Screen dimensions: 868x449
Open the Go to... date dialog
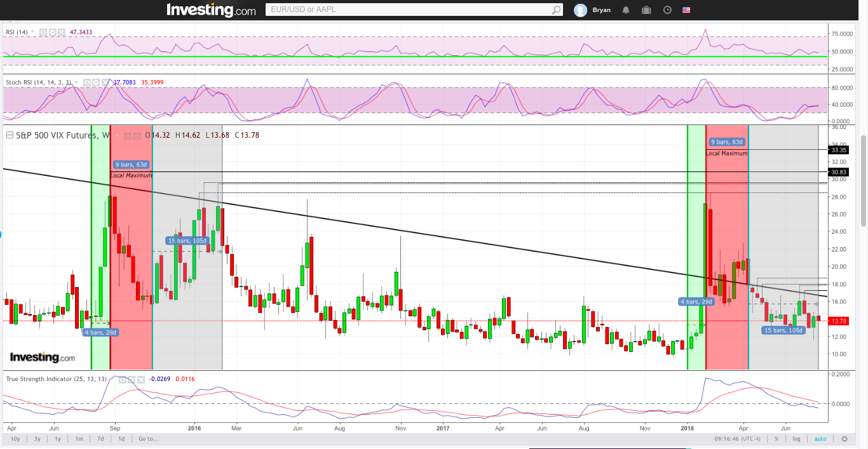[149, 439]
